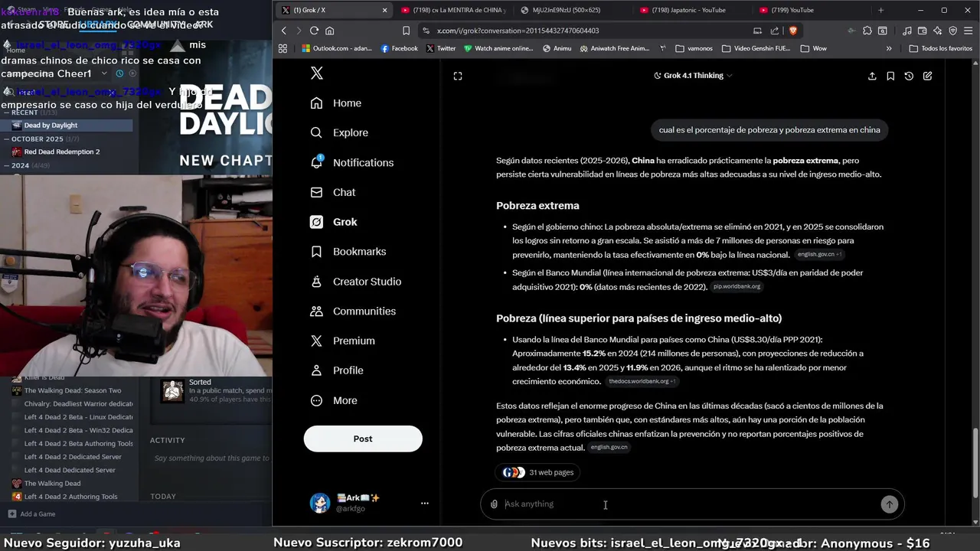980x551 pixels.
Task: Open the account menu dots beside @arkfgo
Action: (424, 503)
